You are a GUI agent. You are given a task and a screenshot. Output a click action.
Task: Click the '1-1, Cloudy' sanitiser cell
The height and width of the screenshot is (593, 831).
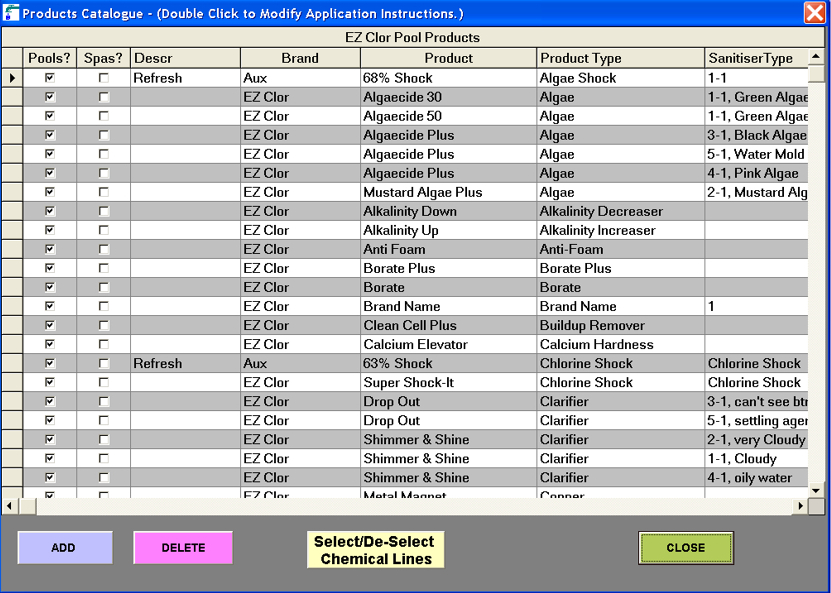click(x=756, y=458)
